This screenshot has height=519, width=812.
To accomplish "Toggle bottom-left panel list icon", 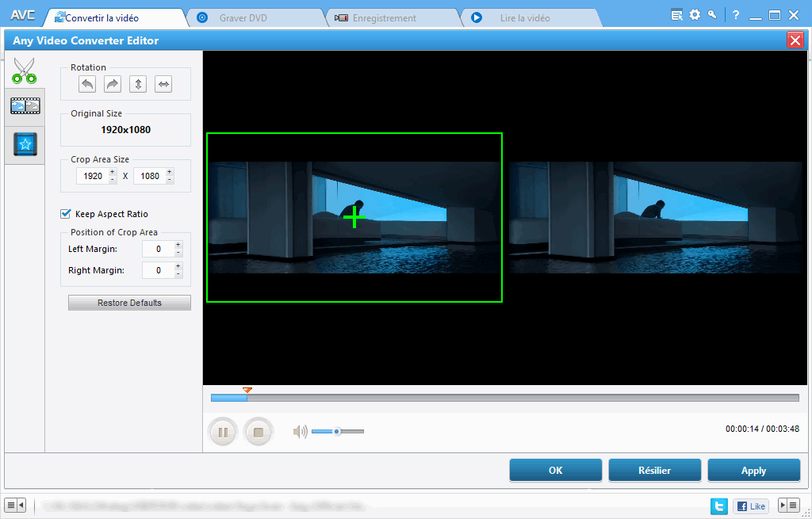I will point(15,505).
